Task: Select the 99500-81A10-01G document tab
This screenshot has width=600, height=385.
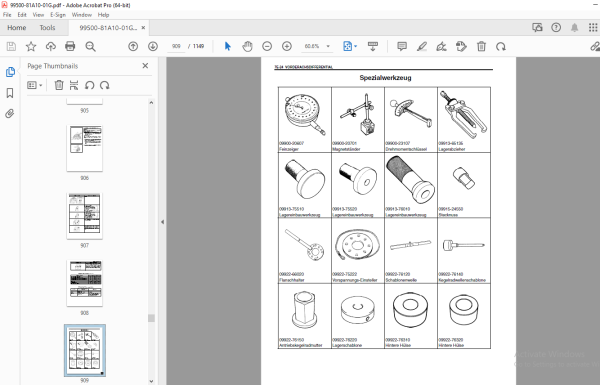Action: click(108, 28)
